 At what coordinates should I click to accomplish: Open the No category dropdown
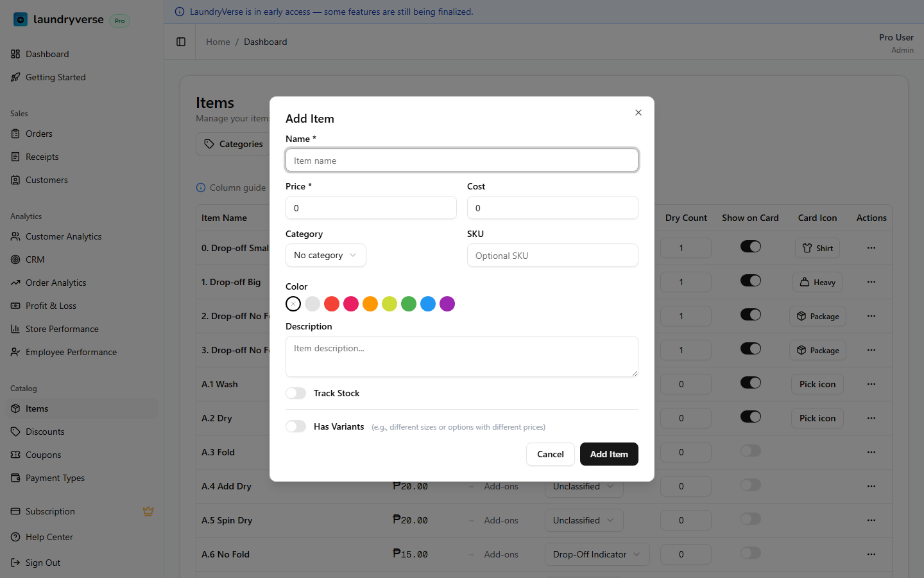[325, 255]
